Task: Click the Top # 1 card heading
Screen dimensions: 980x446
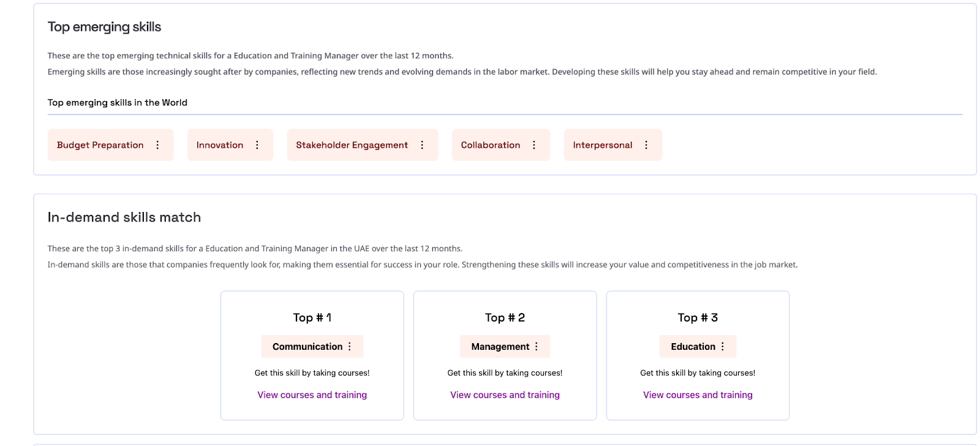Action: coord(312,317)
